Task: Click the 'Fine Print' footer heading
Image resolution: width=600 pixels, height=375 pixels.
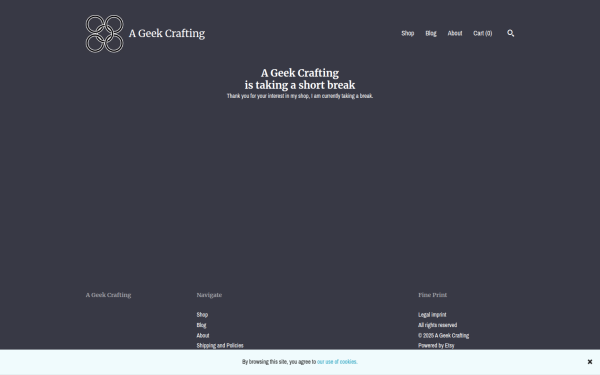Action: click(432, 295)
